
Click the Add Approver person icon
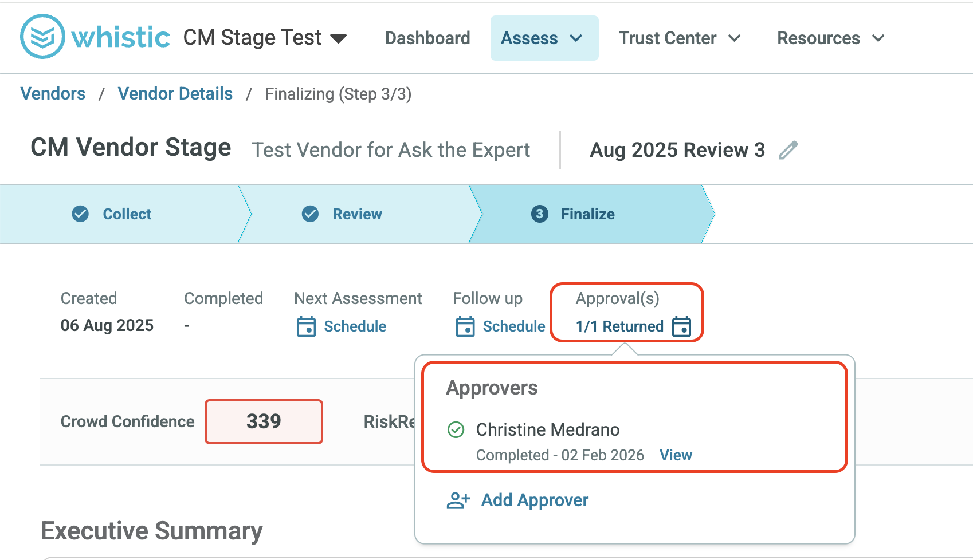click(458, 500)
